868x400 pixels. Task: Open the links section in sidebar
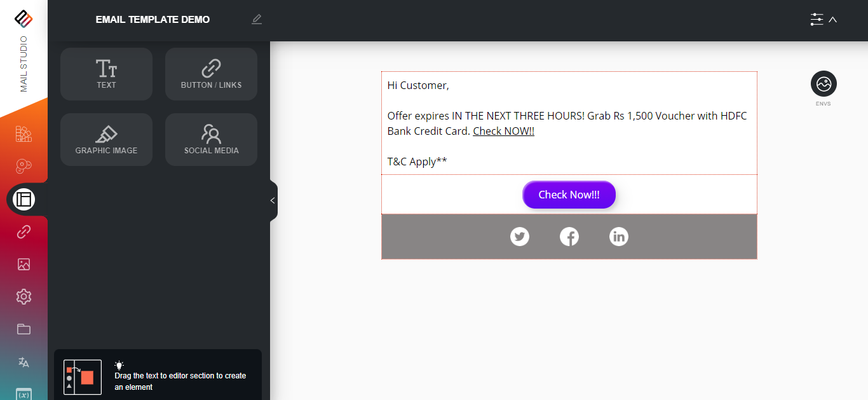pos(24,232)
